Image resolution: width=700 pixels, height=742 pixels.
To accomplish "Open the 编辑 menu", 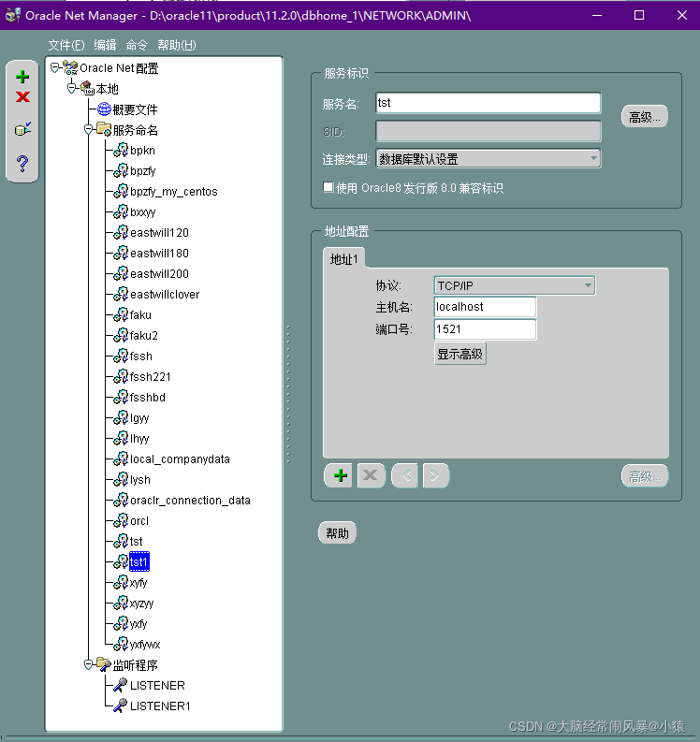I will [105, 45].
